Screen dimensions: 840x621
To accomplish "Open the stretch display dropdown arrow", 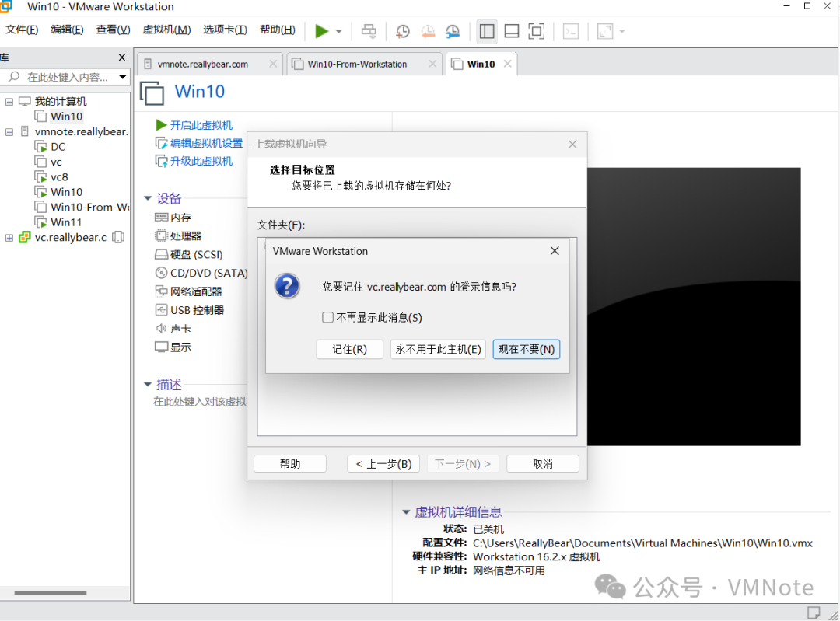I will 622,32.
